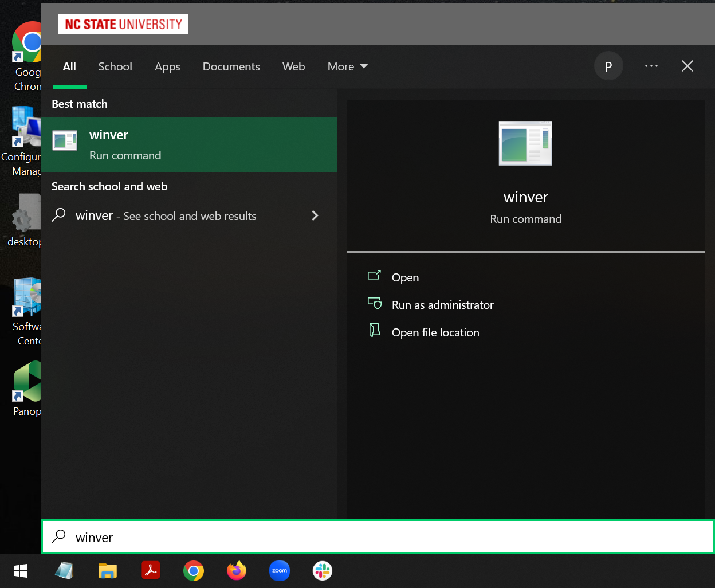
Task: Open File Explorer from the taskbar
Action: 107,571
